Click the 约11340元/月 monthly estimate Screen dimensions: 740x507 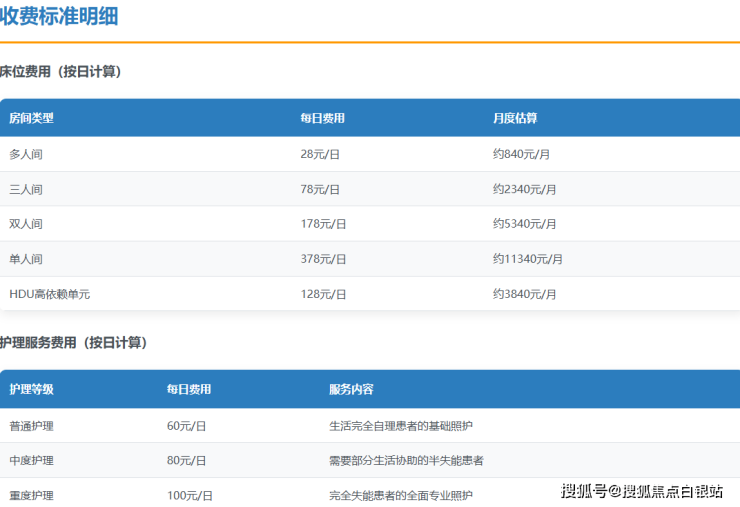pos(528,259)
